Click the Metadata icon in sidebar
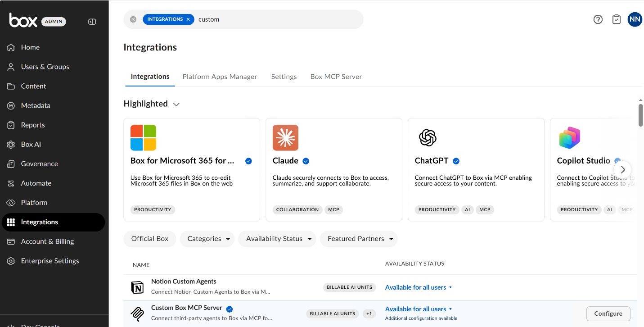 11,105
